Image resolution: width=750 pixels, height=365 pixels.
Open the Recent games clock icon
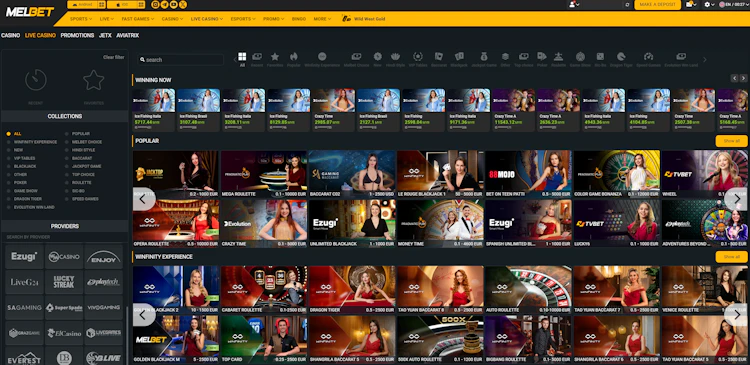click(36, 80)
